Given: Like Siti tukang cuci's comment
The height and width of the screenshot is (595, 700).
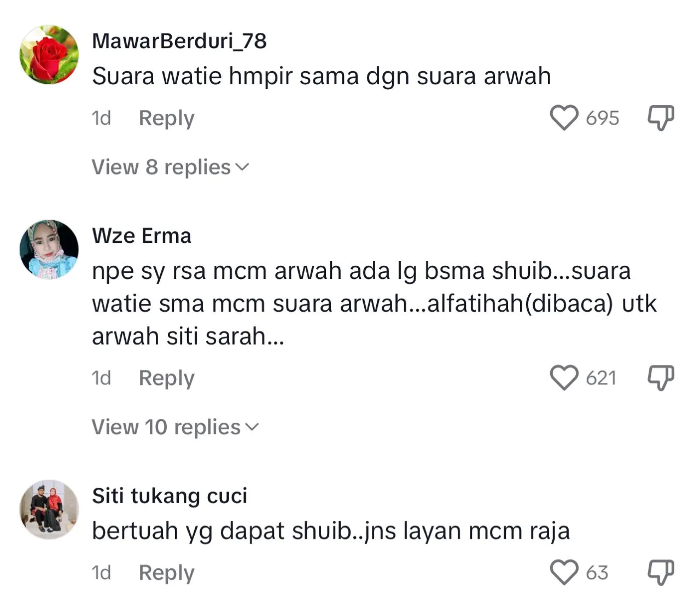Looking at the screenshot, I should [564, 572].
